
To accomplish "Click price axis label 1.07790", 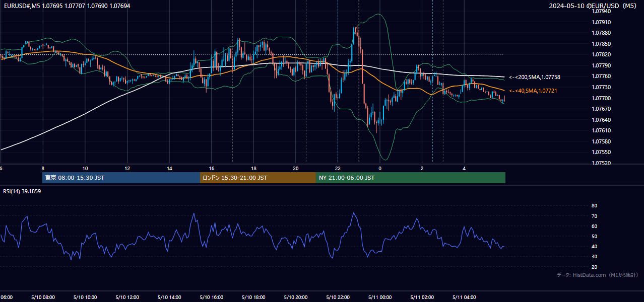I will pos(601,65).
